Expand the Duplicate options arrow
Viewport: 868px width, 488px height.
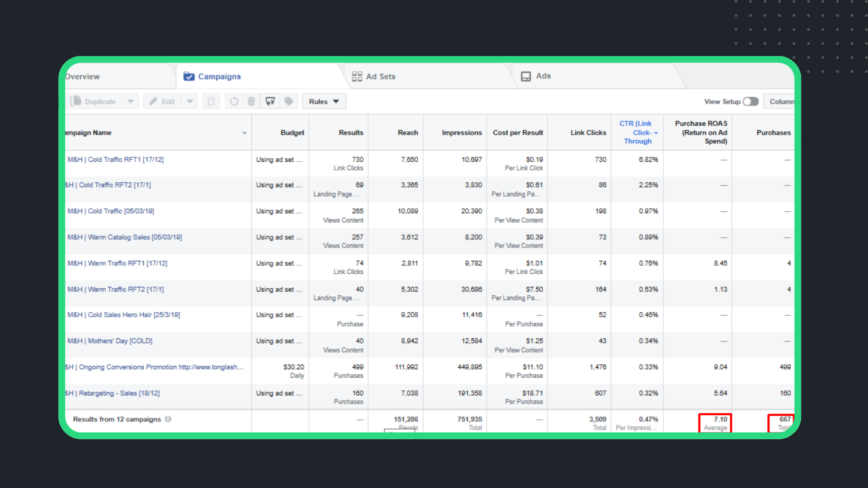click(131, 102)
